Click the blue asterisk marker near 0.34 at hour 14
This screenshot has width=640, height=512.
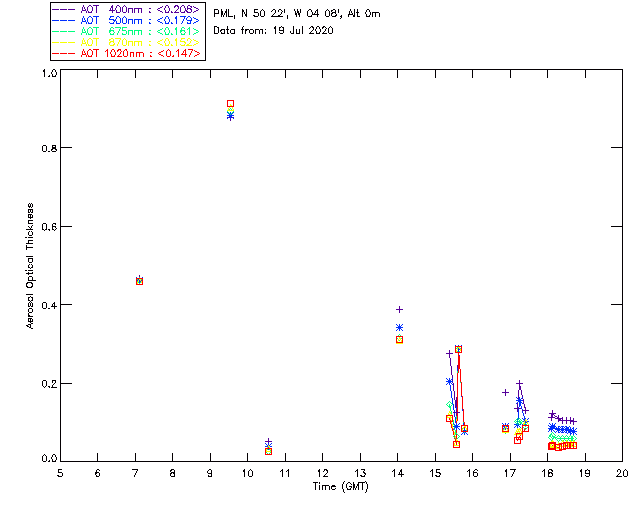coord(399,327)
